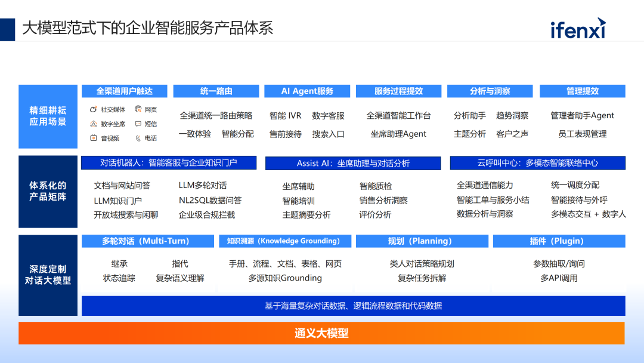Click the text LLM多轮对话
Screen dimensions: 644x363
[203, 186]
